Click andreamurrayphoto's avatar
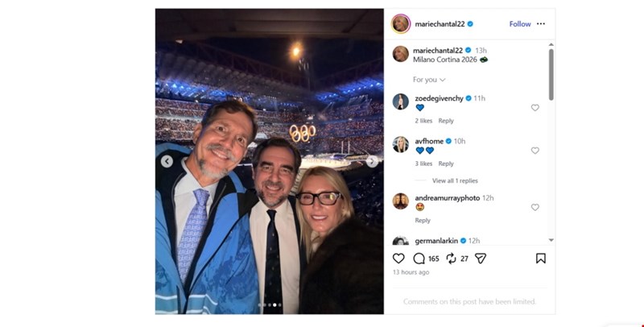644x327 pixels. coord(400,201)
